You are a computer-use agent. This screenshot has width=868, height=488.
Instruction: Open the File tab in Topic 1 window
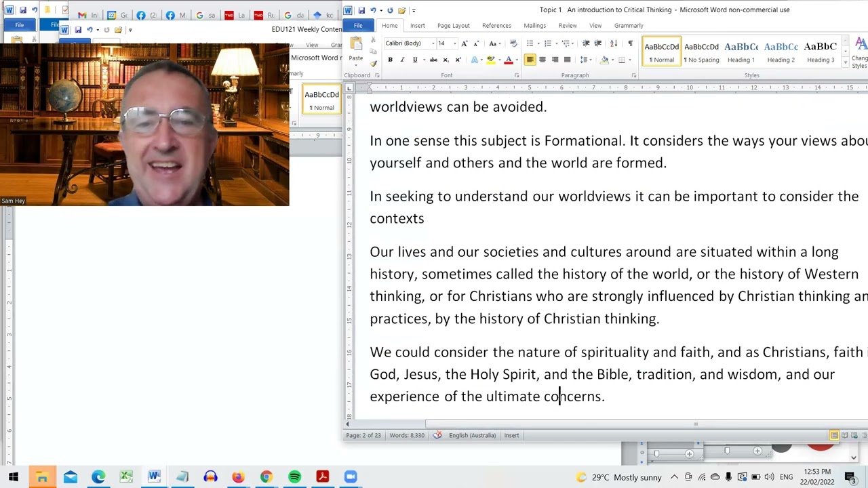pos(358,26)
